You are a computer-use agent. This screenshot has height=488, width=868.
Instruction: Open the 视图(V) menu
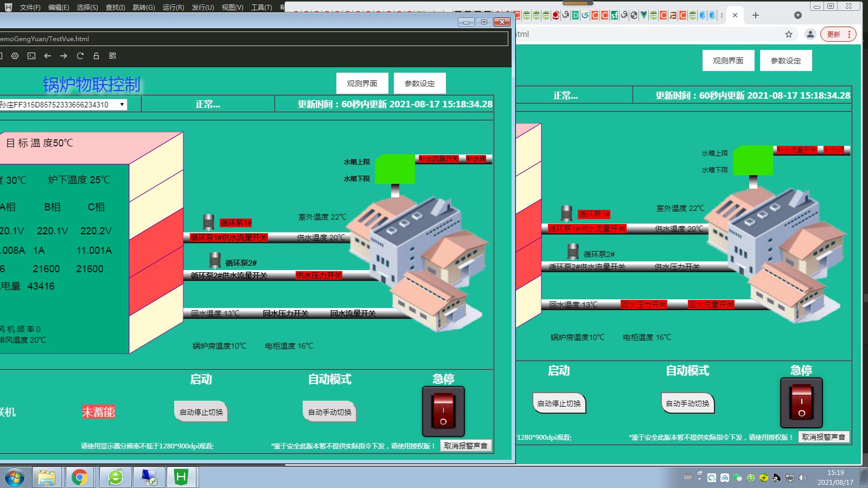[x=232, y=7]
